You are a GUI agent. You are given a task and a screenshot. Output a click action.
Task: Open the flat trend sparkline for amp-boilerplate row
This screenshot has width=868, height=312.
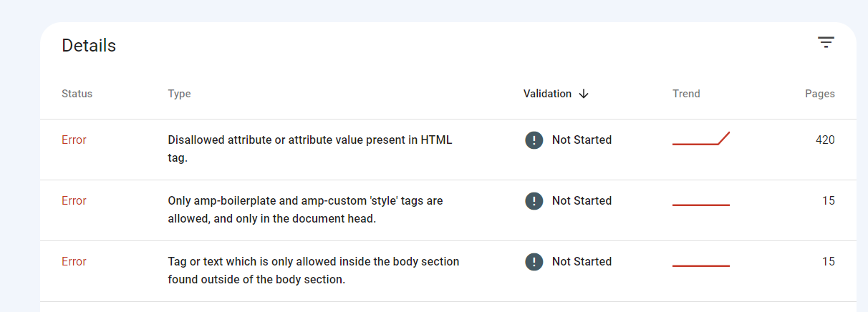click(x=700, y=205)
